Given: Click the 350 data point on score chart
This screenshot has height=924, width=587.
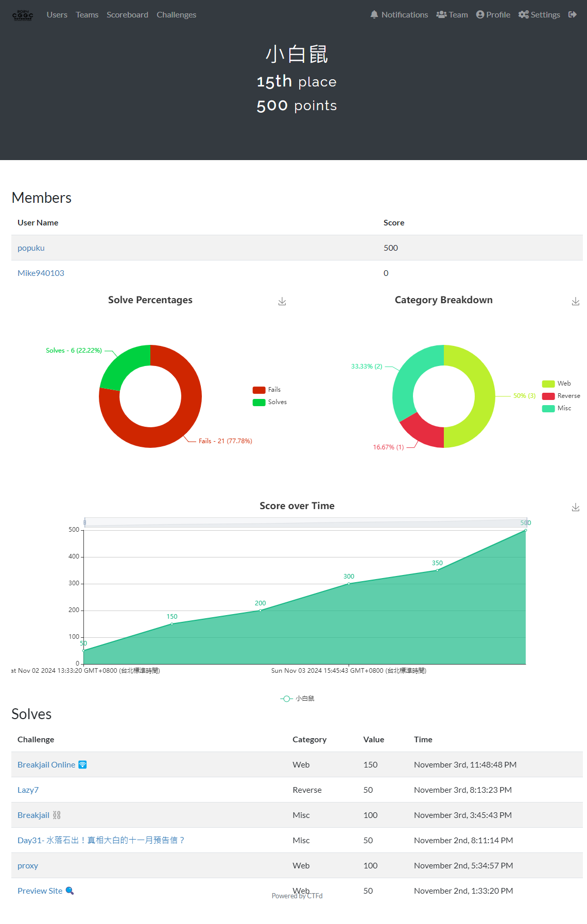Looking at the screenshot, I should click(437, 570).
